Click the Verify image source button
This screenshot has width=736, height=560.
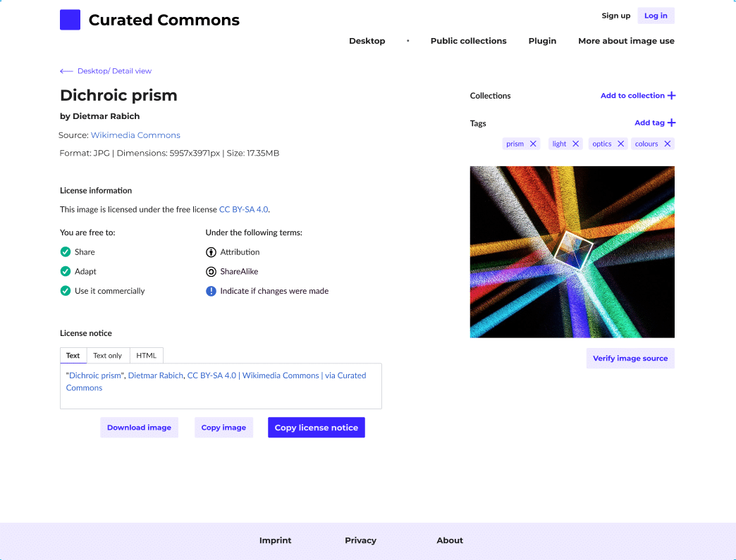630,359
